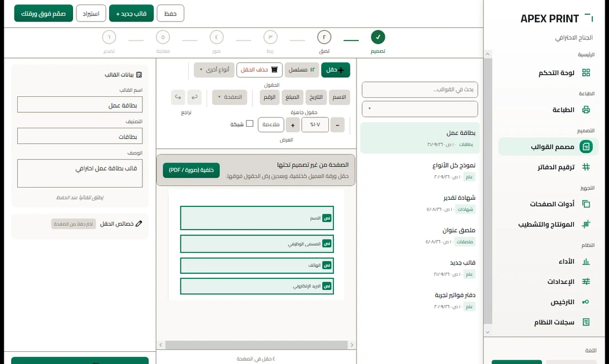Go to step 3 ربط

[270, 37]
